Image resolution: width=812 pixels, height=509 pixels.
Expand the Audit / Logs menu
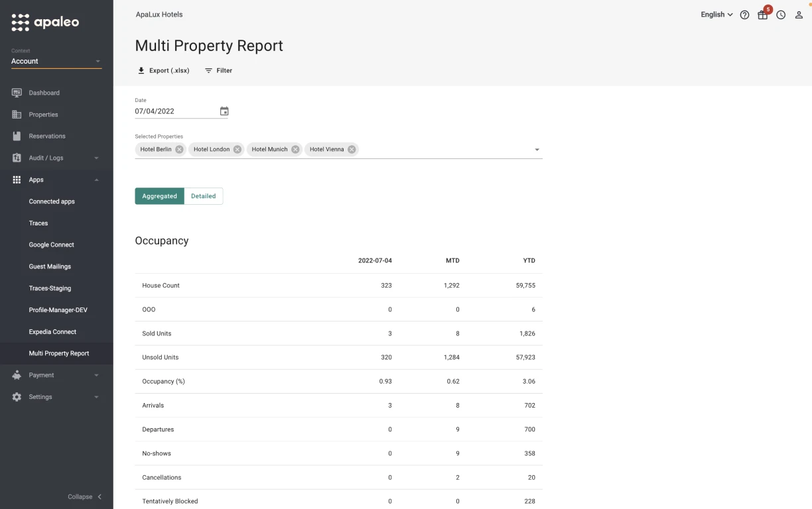click(x=44, y=158)
